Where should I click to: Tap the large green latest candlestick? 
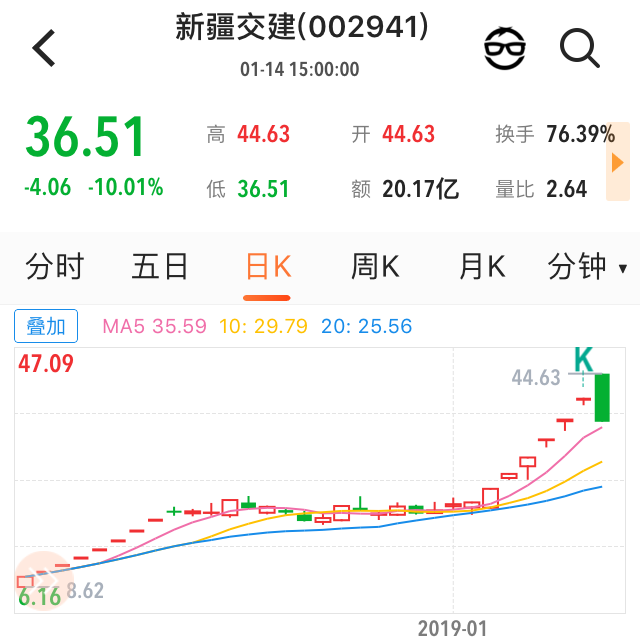pyautogui.click(x=602, y=398)
